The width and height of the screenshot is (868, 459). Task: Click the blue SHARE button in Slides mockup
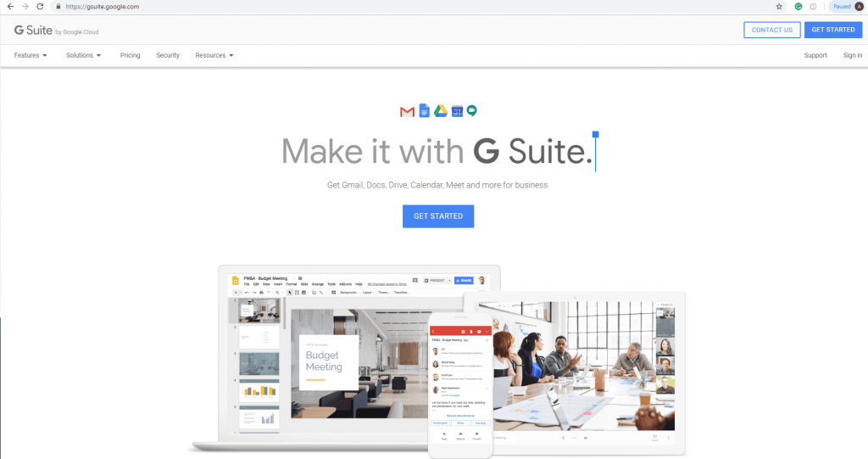click(x=464, y=281)
